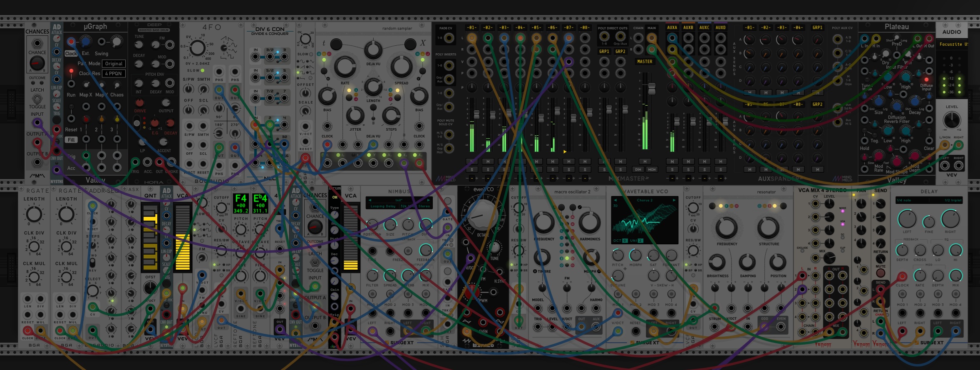Click left model button on macro oscillator 2
The width and height of the screenshot is (980, 370).
point(561,207)
